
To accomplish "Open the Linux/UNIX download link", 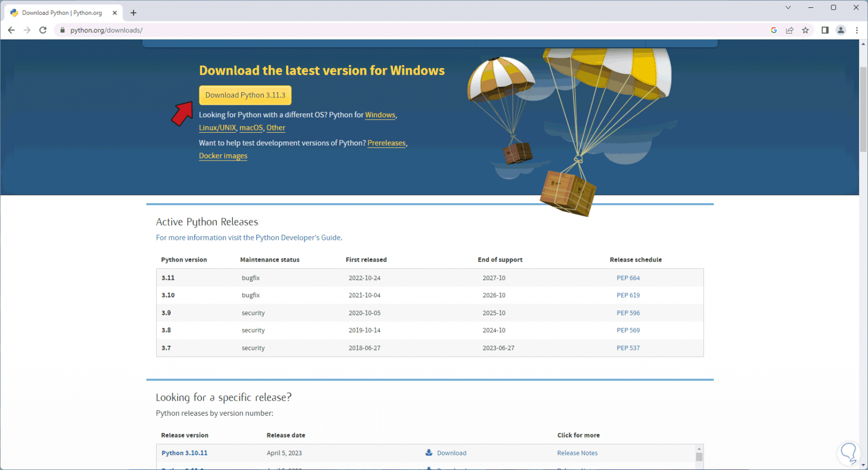I will click(x=217, y=128).
